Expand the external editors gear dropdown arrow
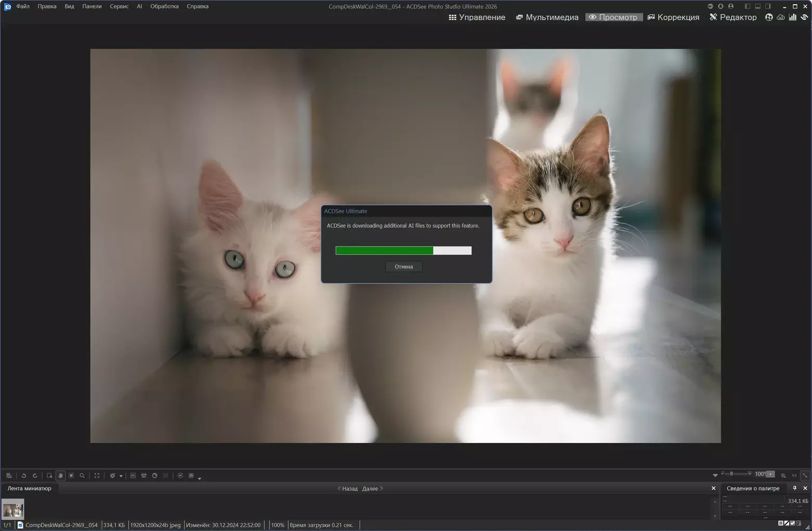Screen dimensions: 812x531 [121, 476]
